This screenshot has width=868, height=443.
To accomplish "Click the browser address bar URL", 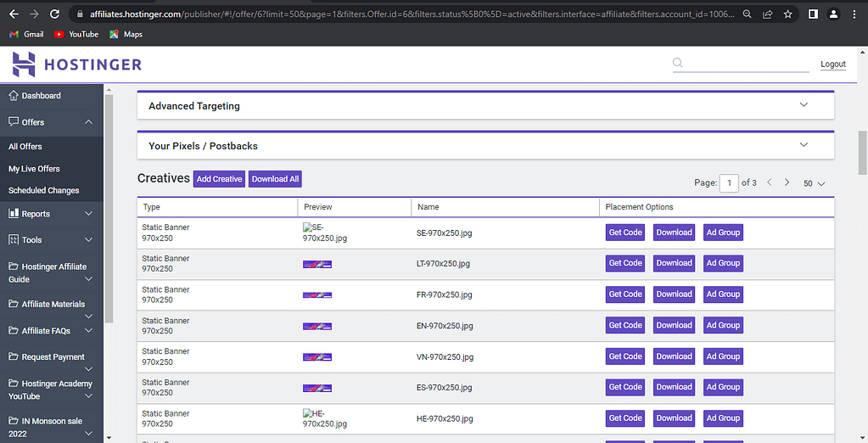I will click(x=412, y=14).
